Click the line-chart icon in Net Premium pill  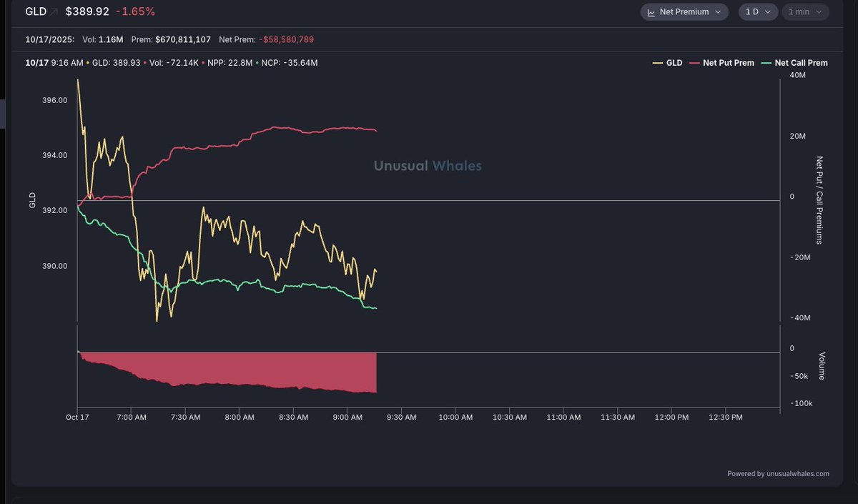(651, 11)
